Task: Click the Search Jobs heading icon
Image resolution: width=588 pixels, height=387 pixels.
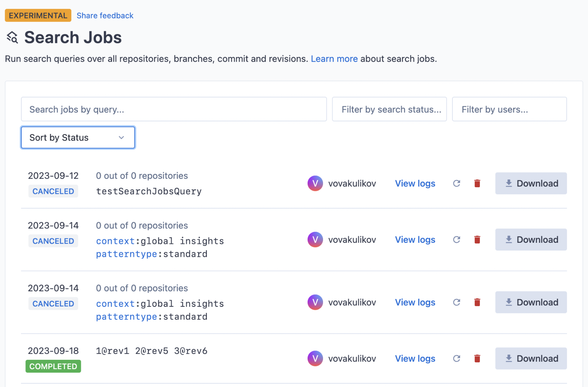Action: 12,38
